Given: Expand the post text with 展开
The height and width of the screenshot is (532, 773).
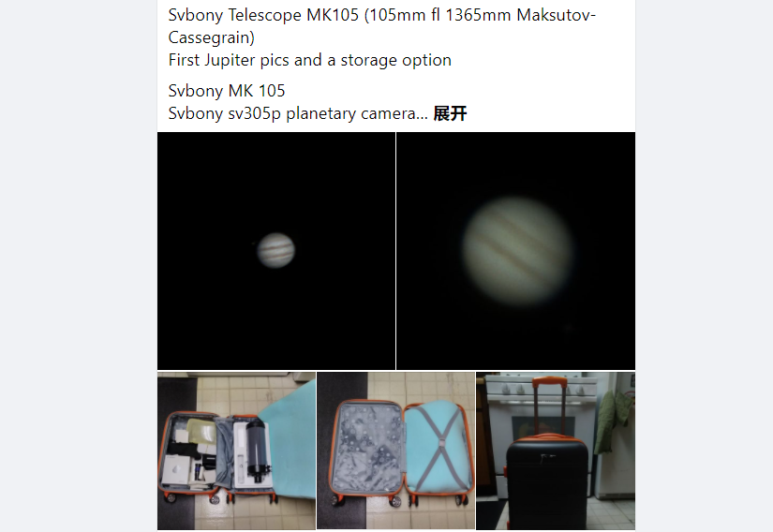Looking at the screenshot, I should click(x=450, y=113).
